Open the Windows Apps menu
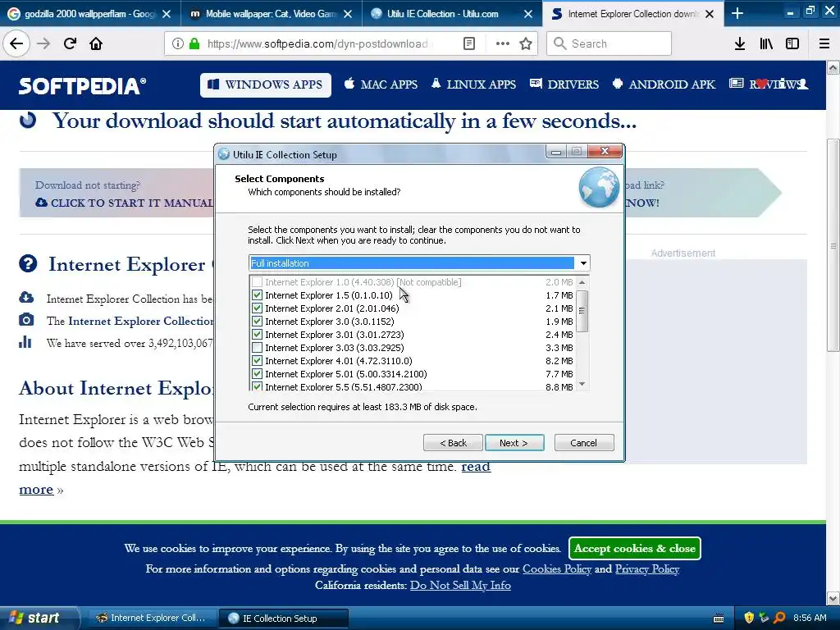The height and width of the screenshot is (630, 840). (266, 84)
